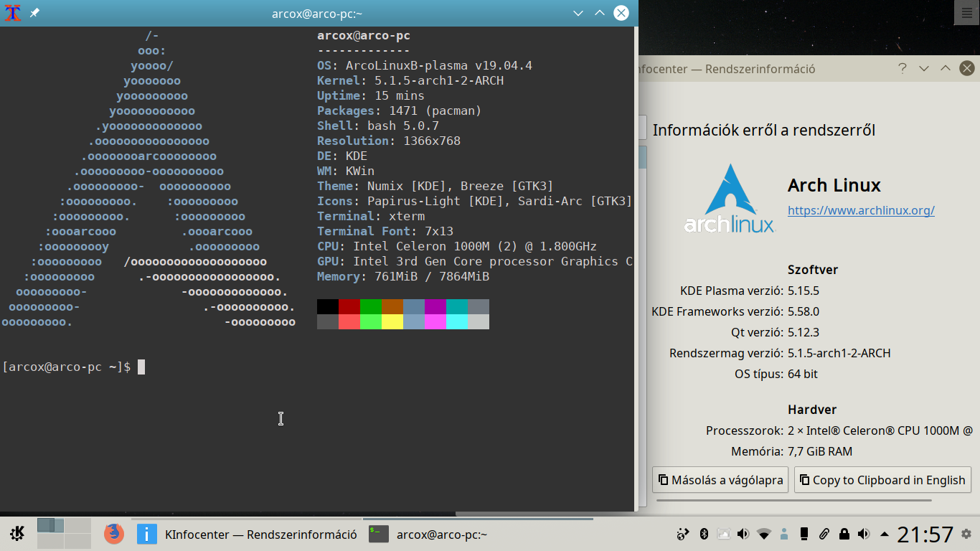Click the 'Kernel: 5.1.5-arch1-2-ARCH' terminal line
The height and width of the screenshot is (551, 980).
(x=410, y=80)
